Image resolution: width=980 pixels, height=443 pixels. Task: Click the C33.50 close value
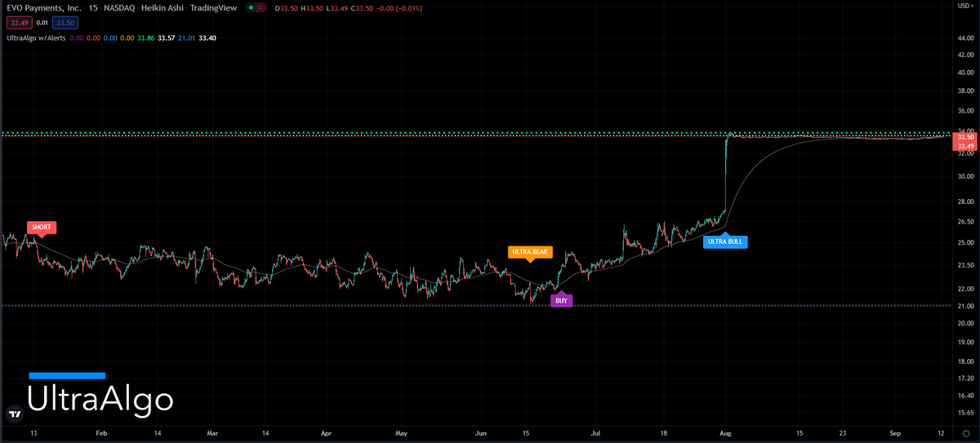[363, 8]
